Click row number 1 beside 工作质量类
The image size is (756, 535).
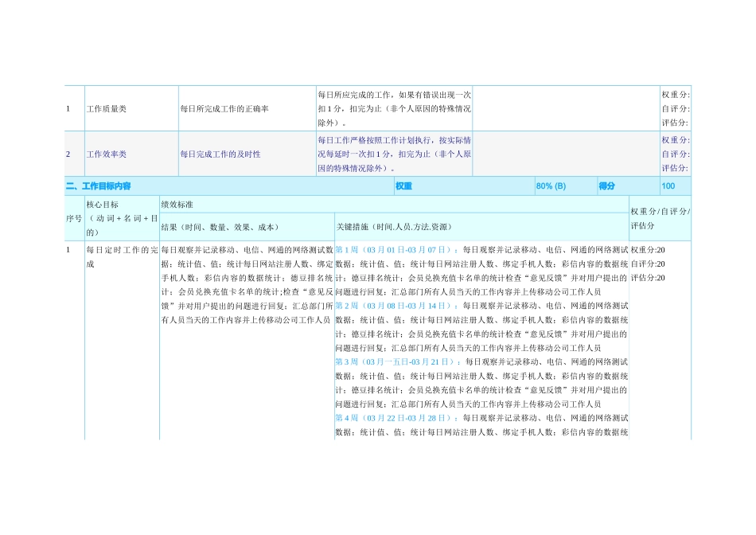pyautogui.click(x=68, y=109)
